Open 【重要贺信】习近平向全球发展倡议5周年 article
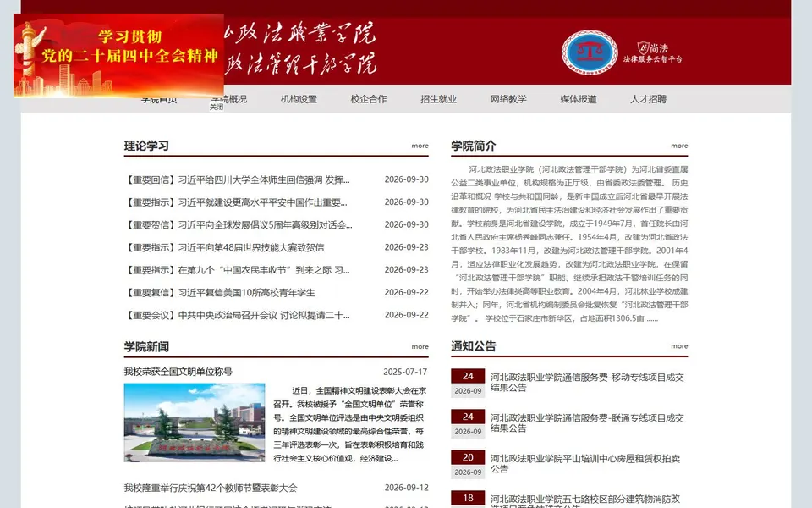Image resolution: width=812 pixels, height=508 pixels. (x=239, y=225)
